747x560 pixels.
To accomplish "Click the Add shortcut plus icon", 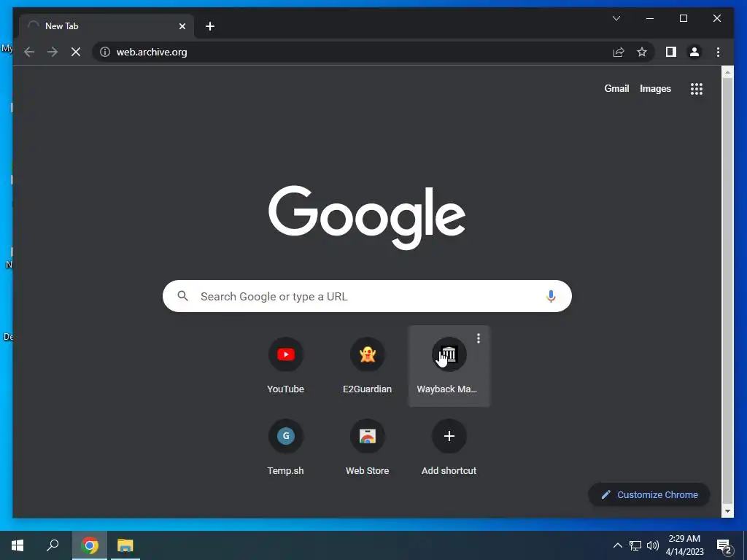I will pos(449,436).
